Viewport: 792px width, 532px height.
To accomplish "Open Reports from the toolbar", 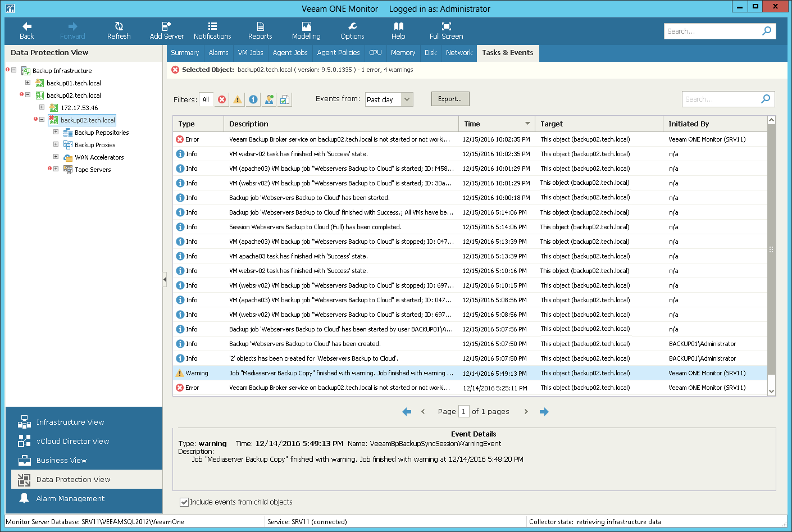I will pos(260,31).
